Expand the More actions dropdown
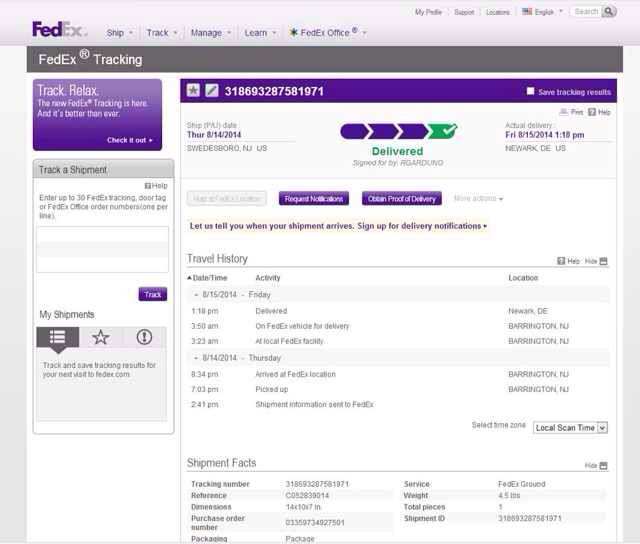This screenshot has height=544, width=640. pos(478,199)
